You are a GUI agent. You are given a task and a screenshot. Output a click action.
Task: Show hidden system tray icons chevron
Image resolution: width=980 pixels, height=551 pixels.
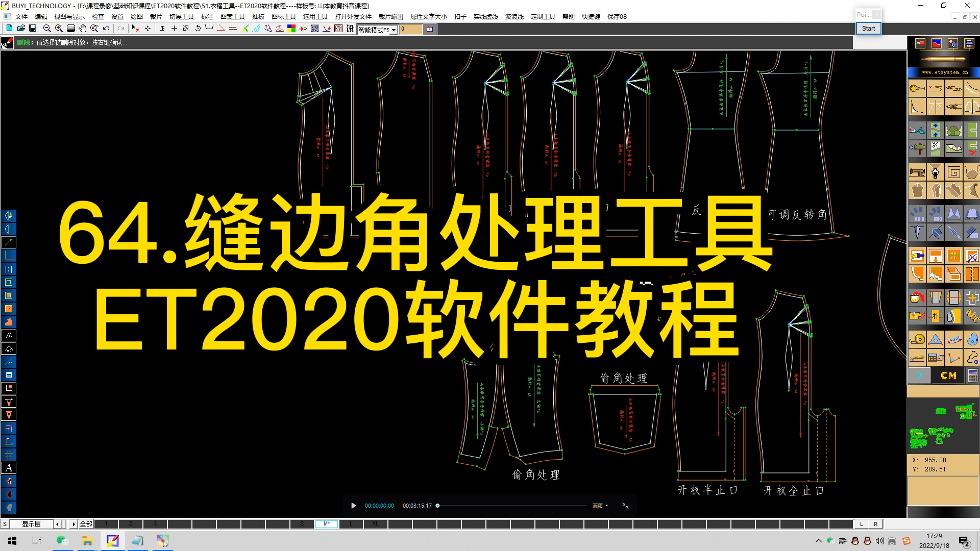pyautogui.click(x=819, y=541)
